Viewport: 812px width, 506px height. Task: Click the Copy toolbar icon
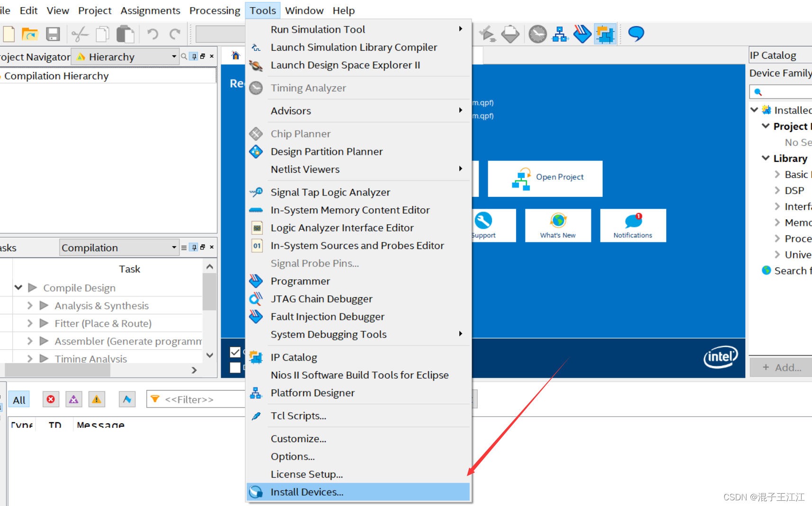pyautogui.click(x=102, y=34)
